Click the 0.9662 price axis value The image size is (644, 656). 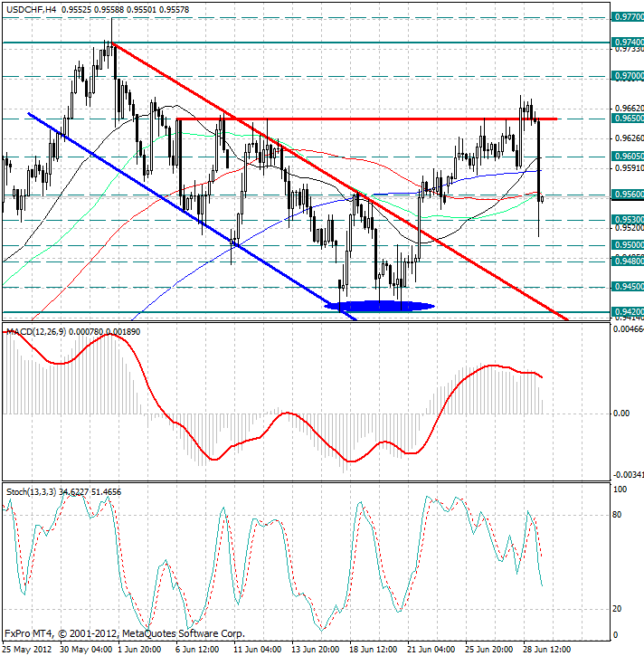pos(630,109)
